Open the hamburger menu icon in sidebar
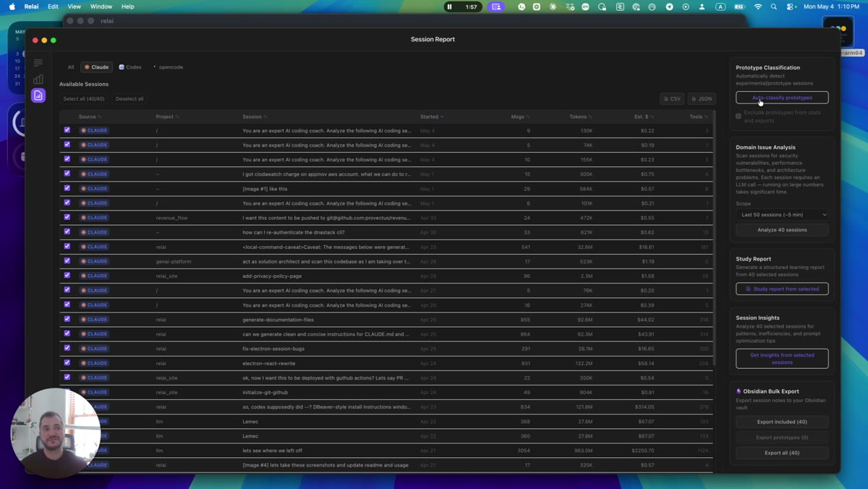 pyautogui.click(x=38, y=63)
